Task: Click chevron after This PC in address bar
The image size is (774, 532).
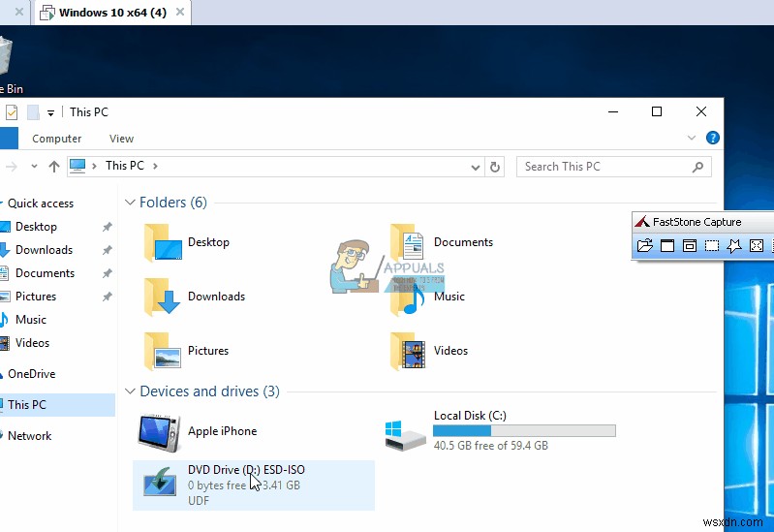Action: pos(155,166)
